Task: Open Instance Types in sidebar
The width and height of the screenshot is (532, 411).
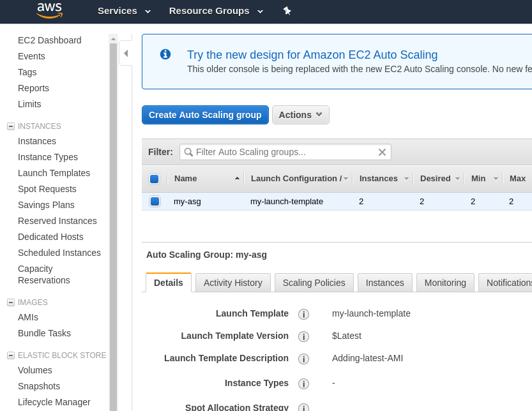Action: (48, 157)
